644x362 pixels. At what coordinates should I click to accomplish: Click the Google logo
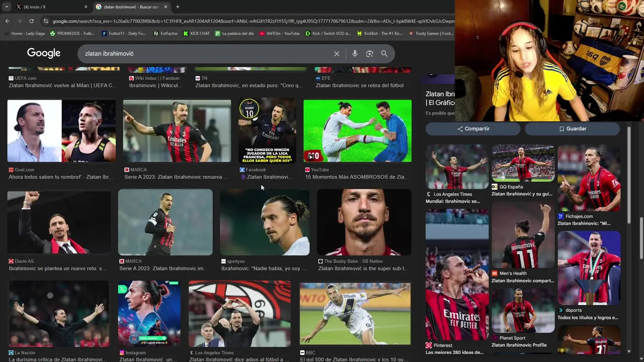point(44,53)
